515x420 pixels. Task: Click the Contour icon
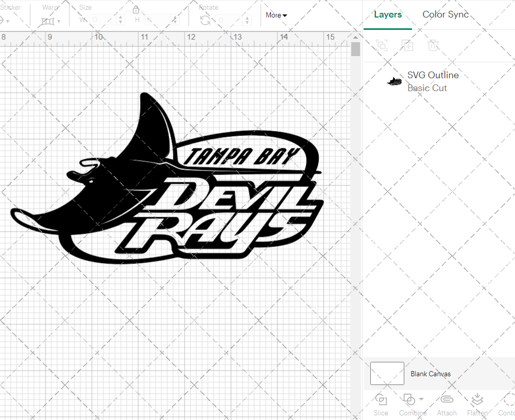pyautogui.click(x=507, y=399)
